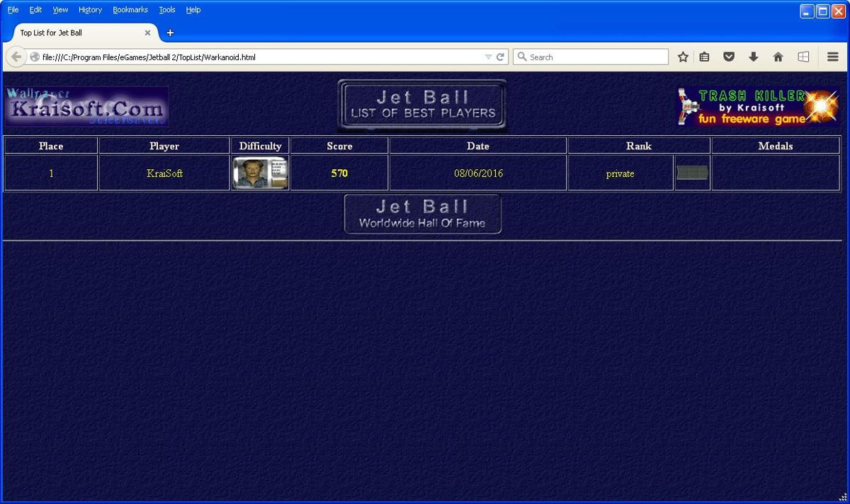The height and width of the screenshot is (504, 850).
Task: Click the Place column header
Action: click(51, 146)
